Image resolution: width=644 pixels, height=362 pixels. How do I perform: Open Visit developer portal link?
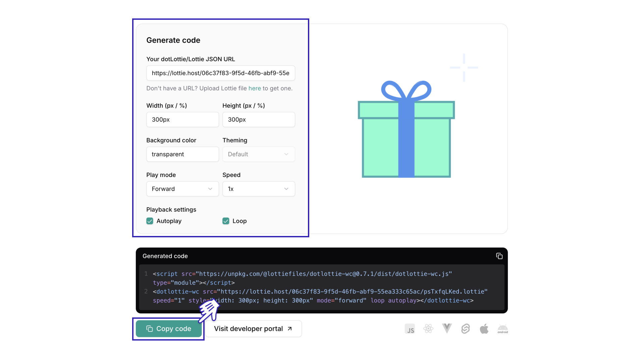click(x=253, y=329)
